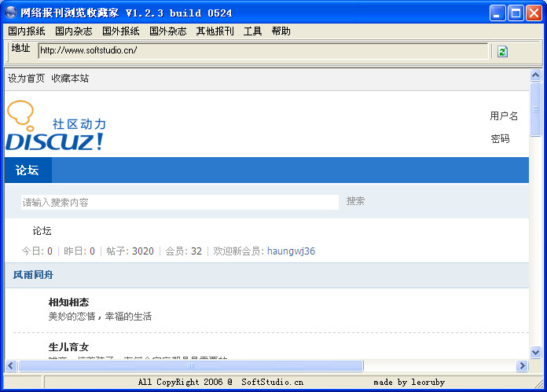Select the 论坛 navigation tab
Screen dimensions: 547x392
tap(28, 170)
